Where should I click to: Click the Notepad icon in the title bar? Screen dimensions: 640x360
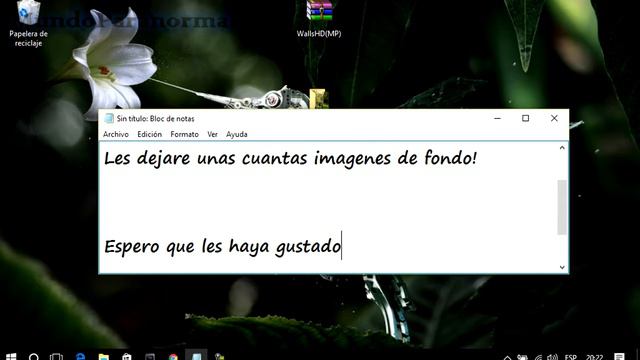[109, 118]
